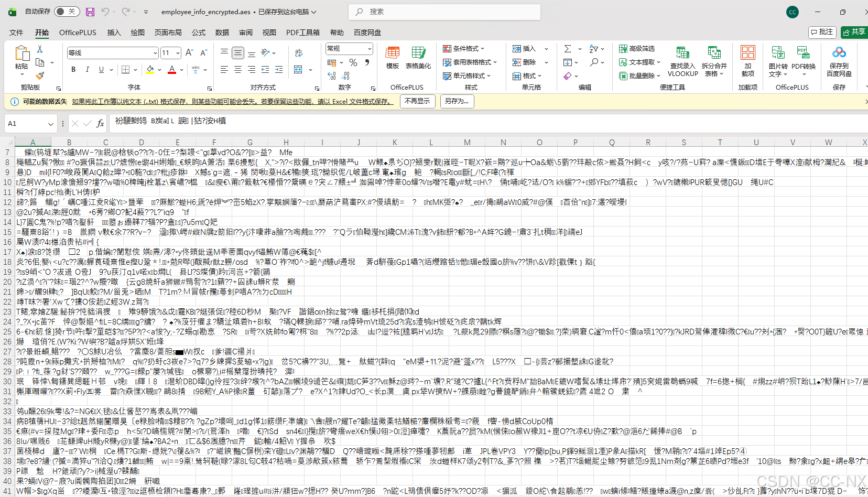Click the Comma style icon

[367, 62]
